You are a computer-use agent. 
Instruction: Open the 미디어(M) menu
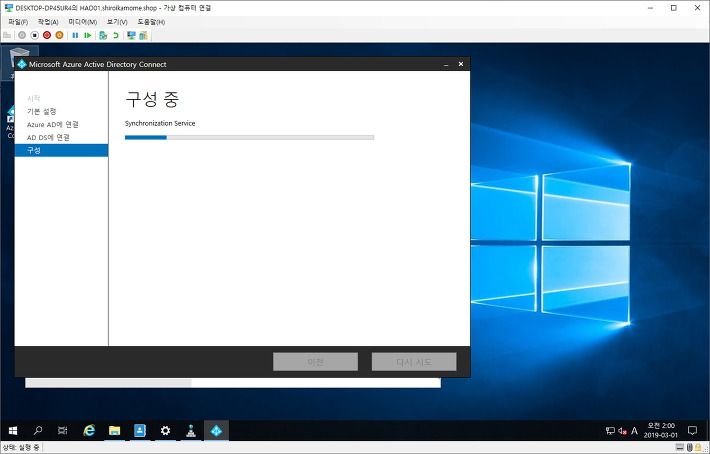(82, 22)
